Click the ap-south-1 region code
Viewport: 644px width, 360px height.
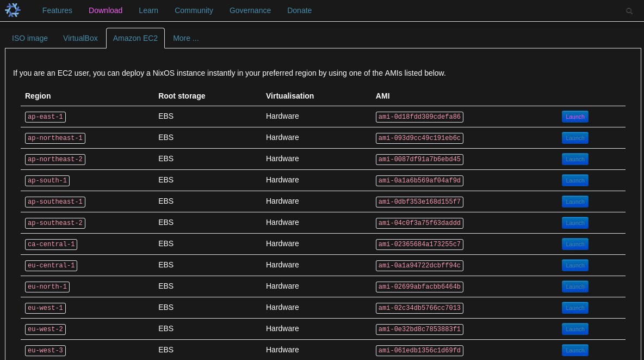tap(47, 181)
